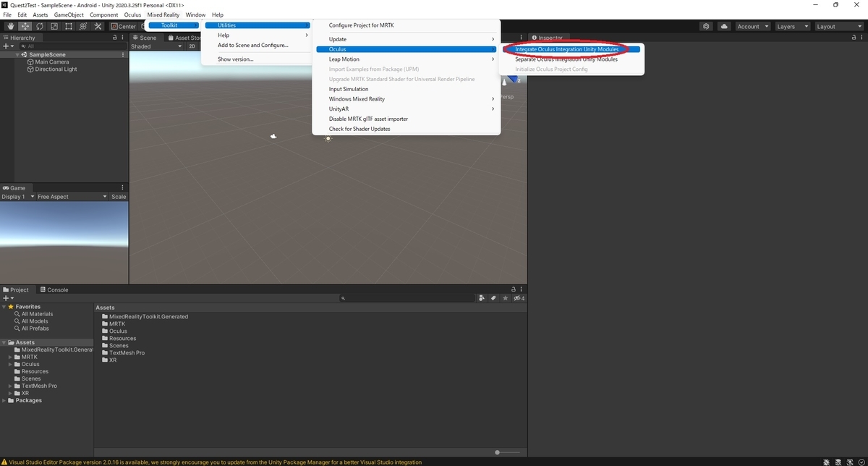The width and height of the screenshot is (868, 466).
Task: Open the Layers dropdown
Action: 791,26
